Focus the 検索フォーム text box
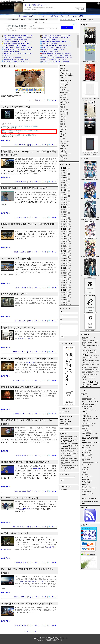Screen dimensions: 100x644 click(67, 478)
